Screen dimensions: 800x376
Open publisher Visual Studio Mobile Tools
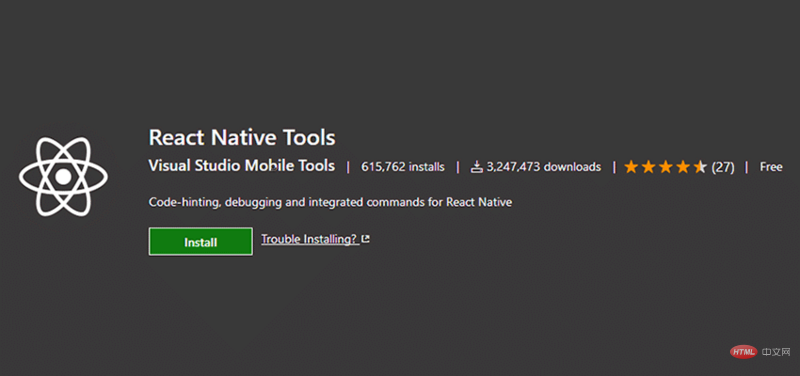(242, 166)
